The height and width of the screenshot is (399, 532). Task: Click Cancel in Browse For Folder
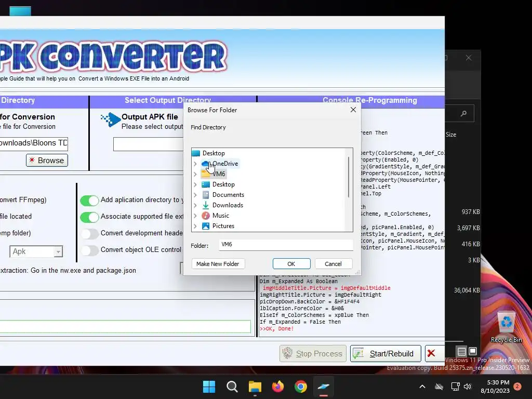333,263
